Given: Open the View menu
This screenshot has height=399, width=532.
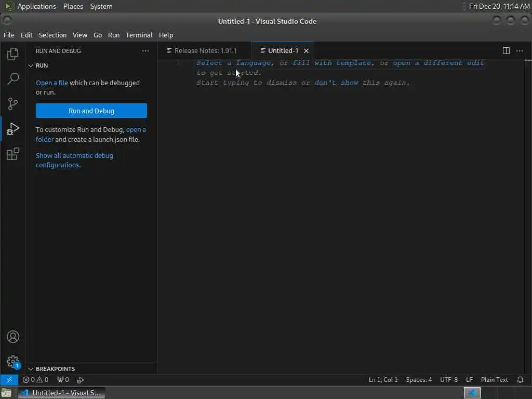Looking at the screenshot, I should (x=79, y=35).
